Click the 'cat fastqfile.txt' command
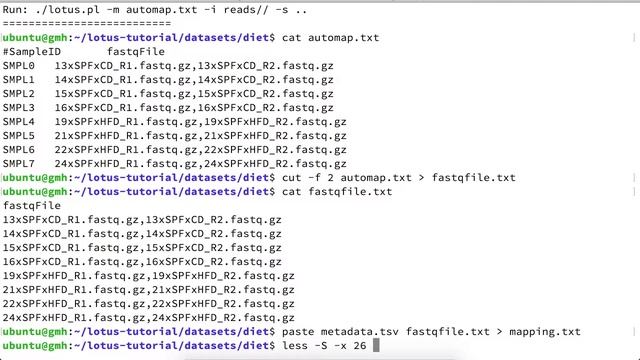 [337, 192]
